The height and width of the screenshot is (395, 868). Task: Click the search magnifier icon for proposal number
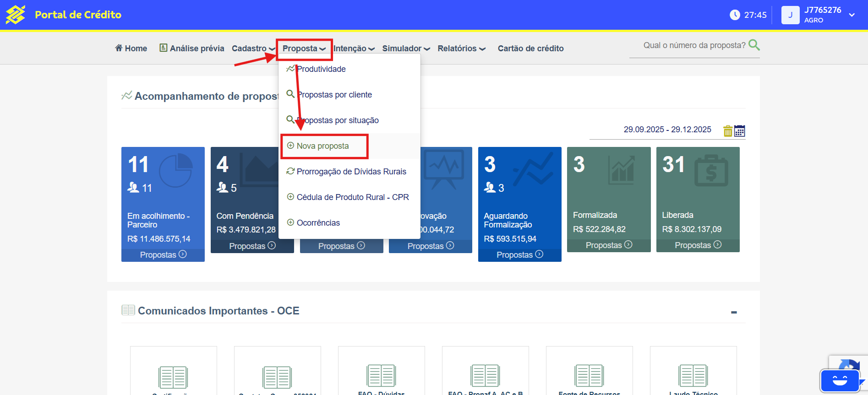coord(753,45)
